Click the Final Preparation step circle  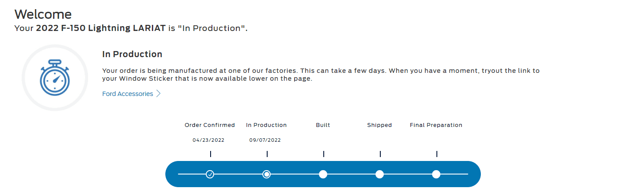(436, 174)
